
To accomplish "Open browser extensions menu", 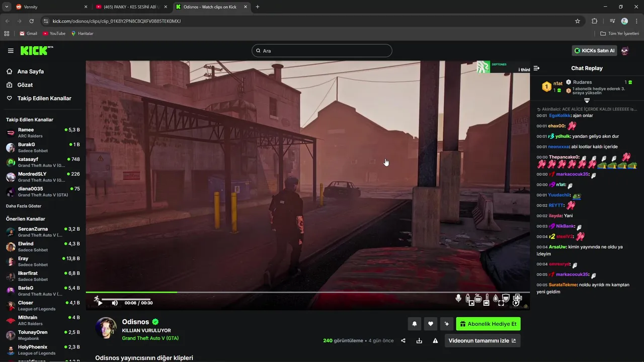I will (x=594, y=21).
